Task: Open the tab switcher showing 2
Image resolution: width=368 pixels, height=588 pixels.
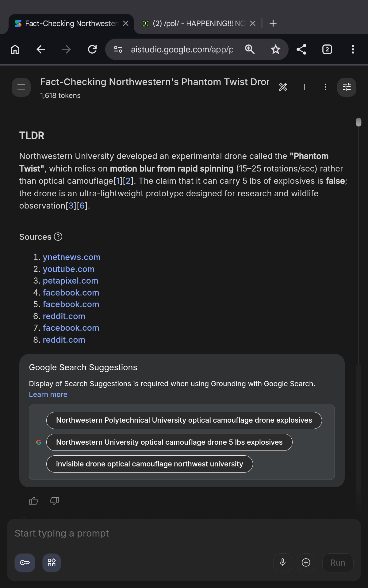Action: [x=327, y=49]
